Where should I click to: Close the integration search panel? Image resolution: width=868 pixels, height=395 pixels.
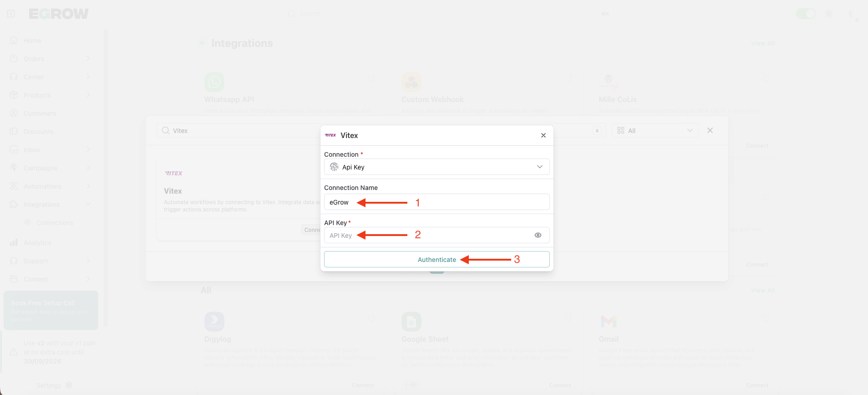click(x=710, y=130)
